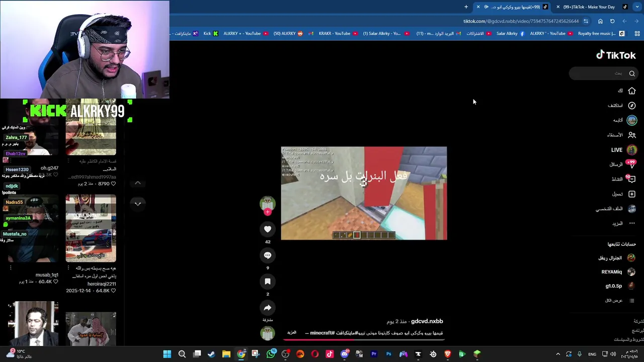
Task: Open Friends section in TikTok sidebar
Action: [622, 135]
